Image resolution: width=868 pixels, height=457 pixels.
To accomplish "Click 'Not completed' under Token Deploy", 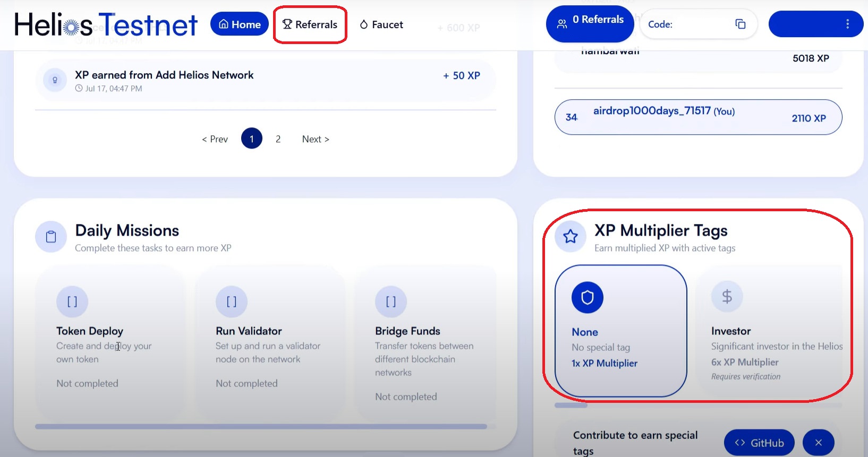I will (88, 383).
